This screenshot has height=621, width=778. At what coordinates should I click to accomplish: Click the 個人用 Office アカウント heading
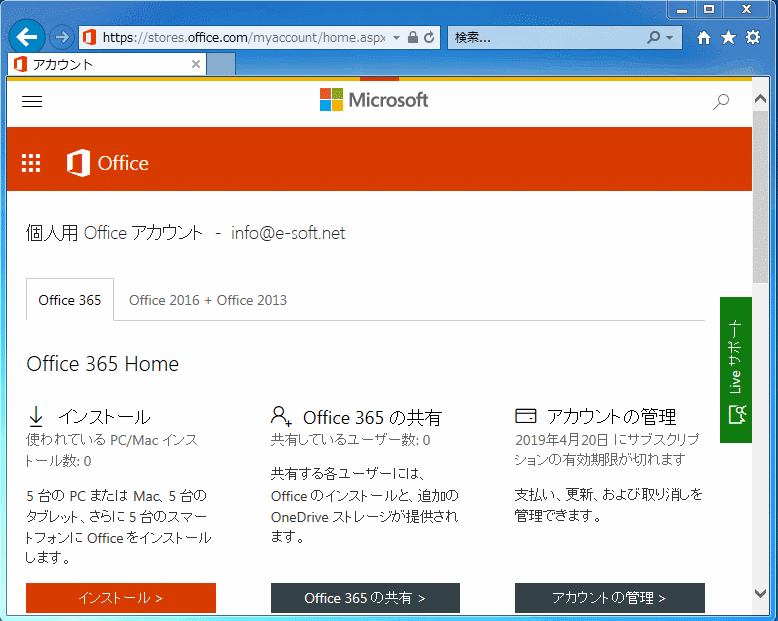[x=114, y=233]
